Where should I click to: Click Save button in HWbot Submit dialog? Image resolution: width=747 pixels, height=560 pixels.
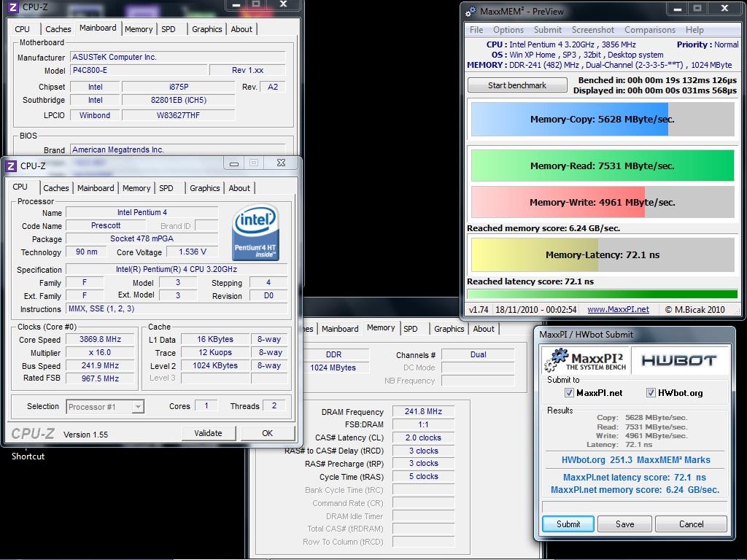624,524
